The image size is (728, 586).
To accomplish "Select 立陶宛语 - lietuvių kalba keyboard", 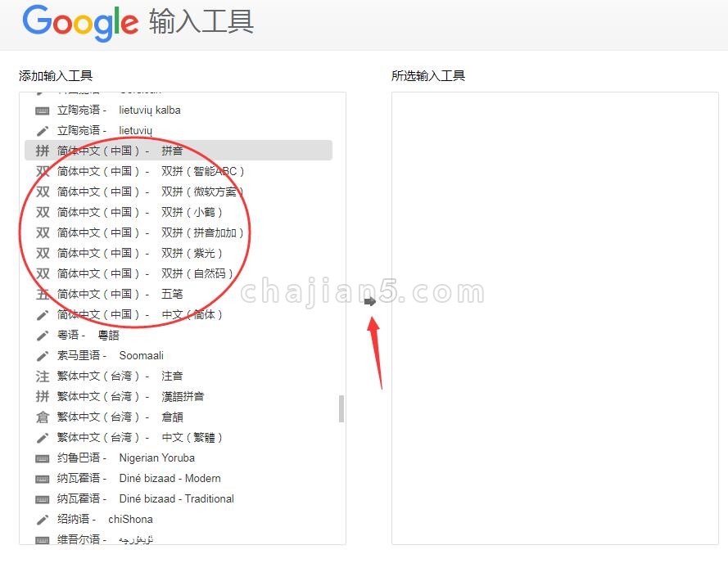I will 179,110.
